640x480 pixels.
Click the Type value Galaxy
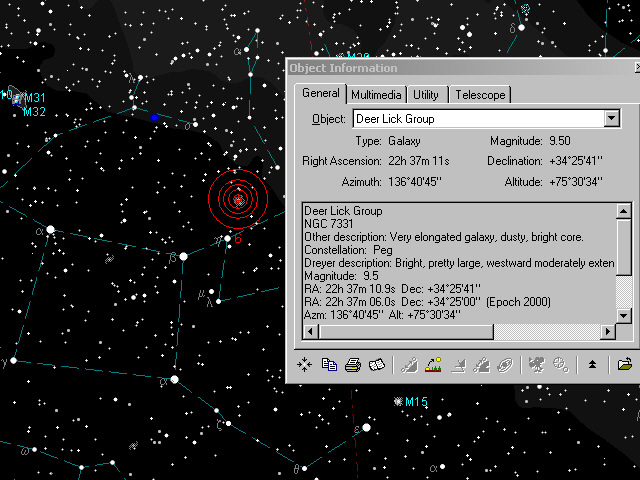pos(404,141)
